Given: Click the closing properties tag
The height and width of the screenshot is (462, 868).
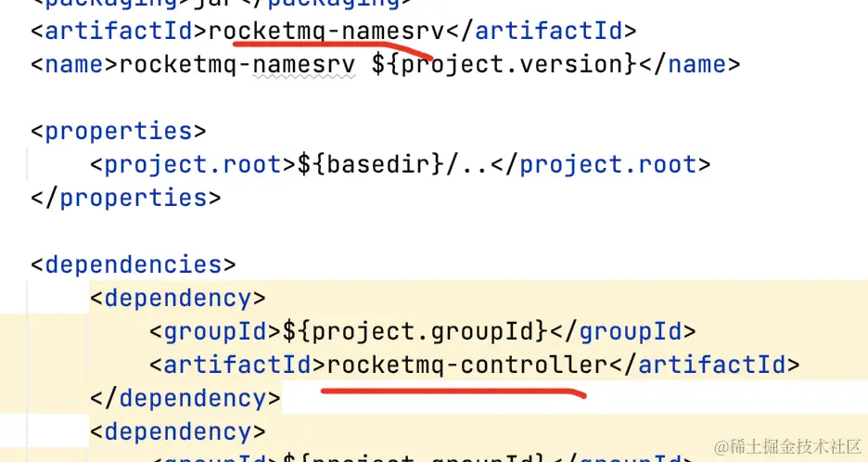Looking at the screenshot, I should (x=126, y=199).
